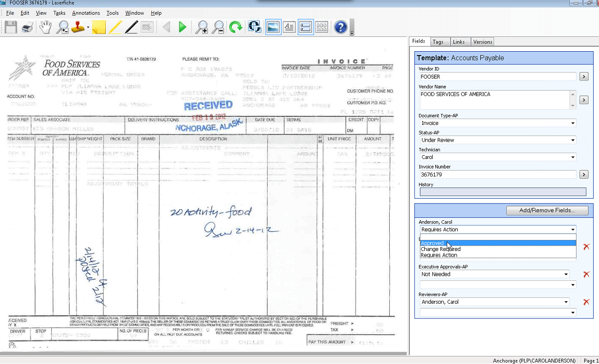Open the Edit menu
Image resolution: width=599 pixels, height=364 pixels.
pos(25,13)
